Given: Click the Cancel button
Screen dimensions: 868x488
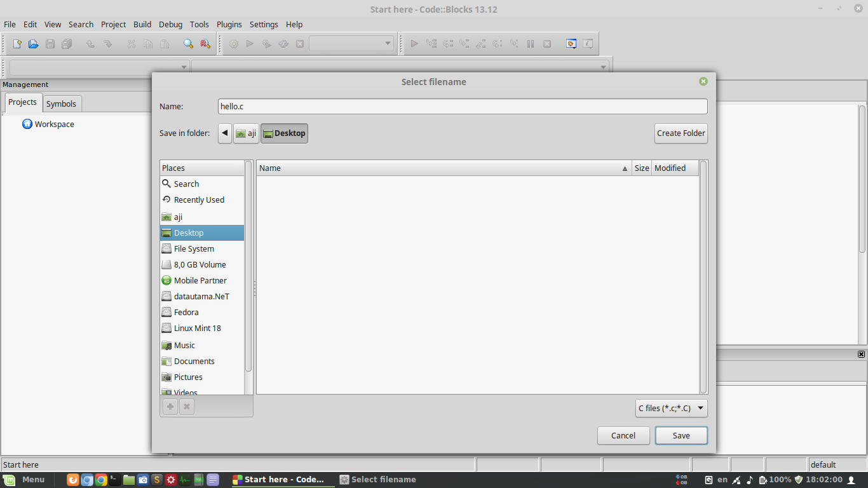Looking at the screenshot, I should pyautogui.click(x=623, y=435).
